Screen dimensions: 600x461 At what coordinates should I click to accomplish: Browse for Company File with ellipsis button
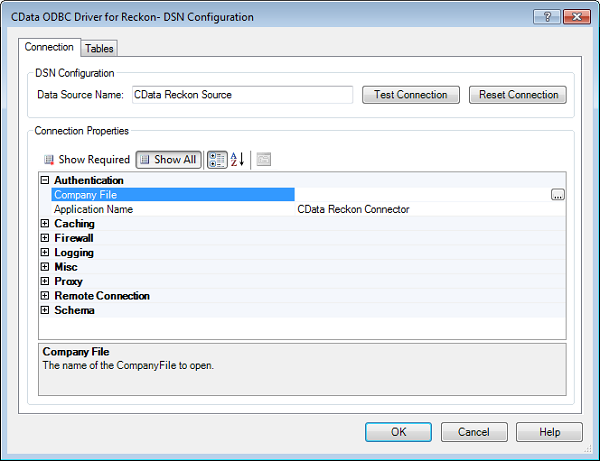[x=558, y=195]
